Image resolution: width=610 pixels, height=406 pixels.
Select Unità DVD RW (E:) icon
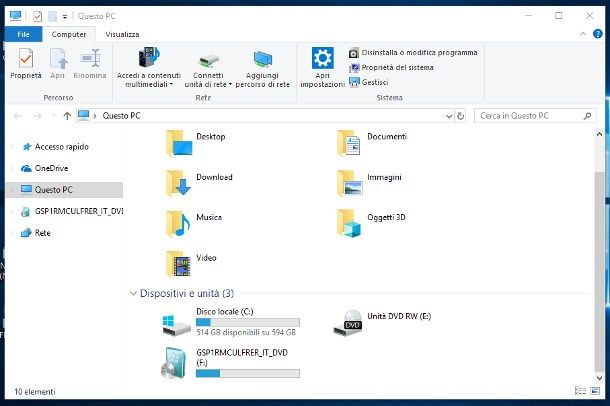(348, 323)
